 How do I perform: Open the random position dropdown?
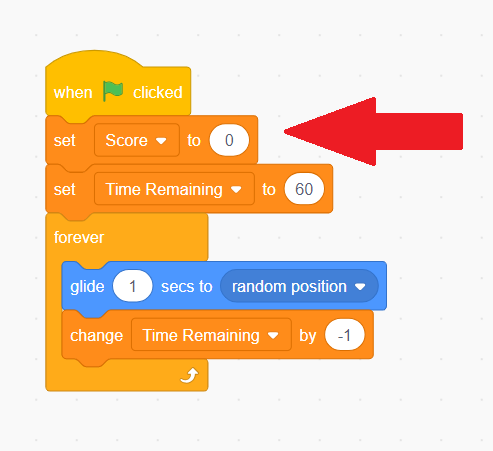pos(299,286)
